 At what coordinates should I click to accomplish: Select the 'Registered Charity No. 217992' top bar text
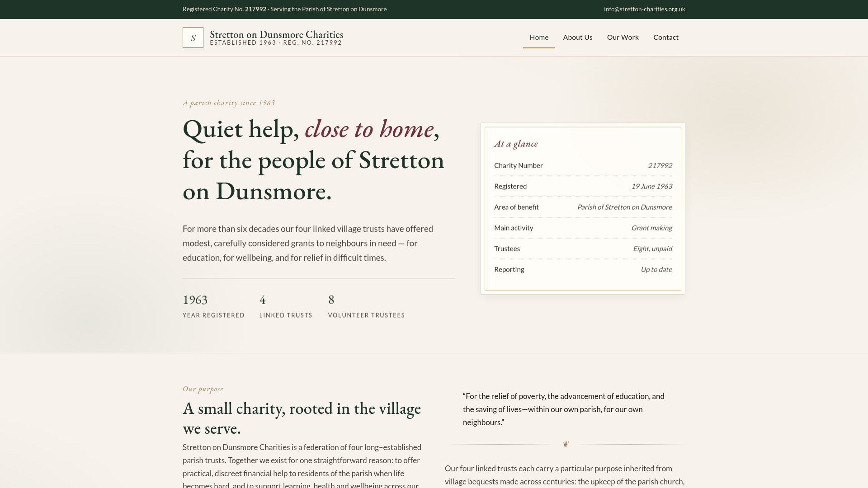(224, 9)
